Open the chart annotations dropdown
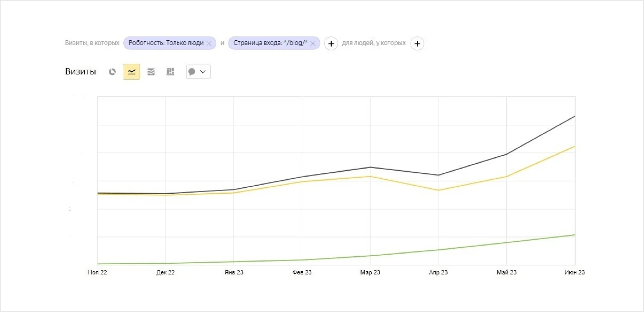 click(198, 72)
